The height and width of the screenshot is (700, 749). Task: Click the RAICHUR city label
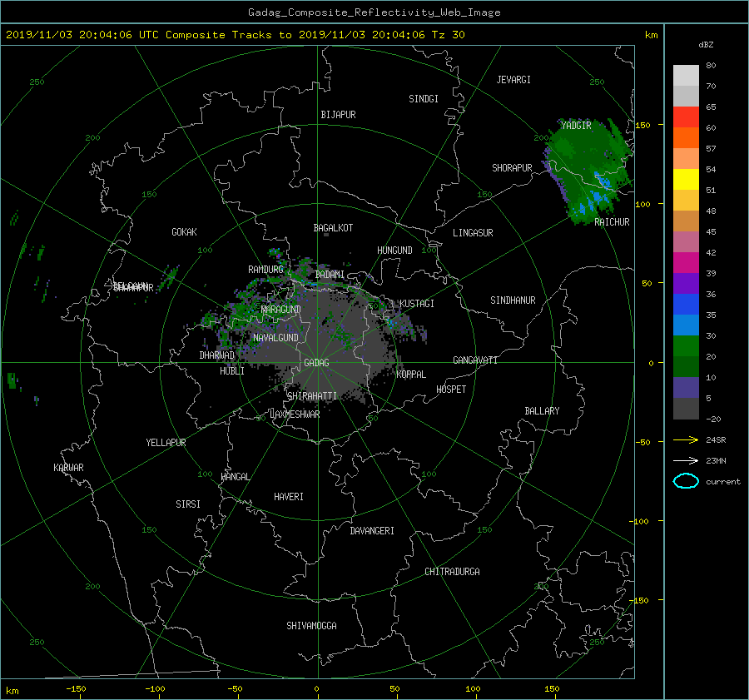612,222
